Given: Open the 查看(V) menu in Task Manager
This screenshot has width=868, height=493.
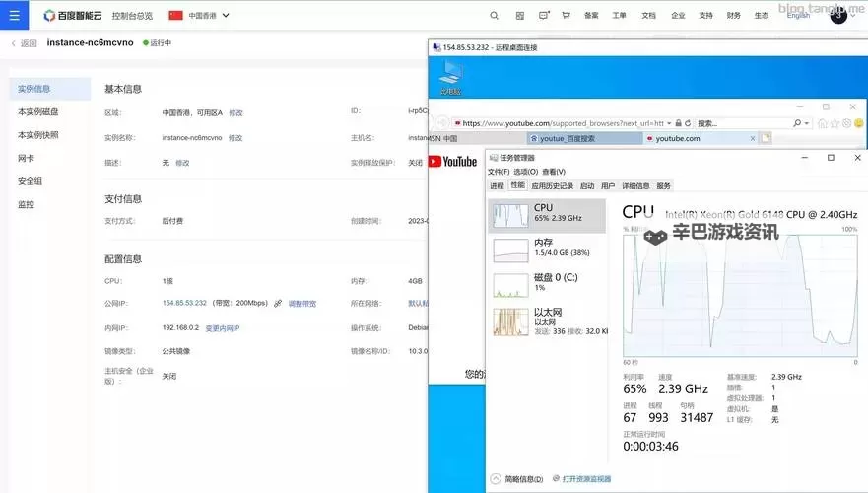Looking at the screenshot, I should (554, 172).
